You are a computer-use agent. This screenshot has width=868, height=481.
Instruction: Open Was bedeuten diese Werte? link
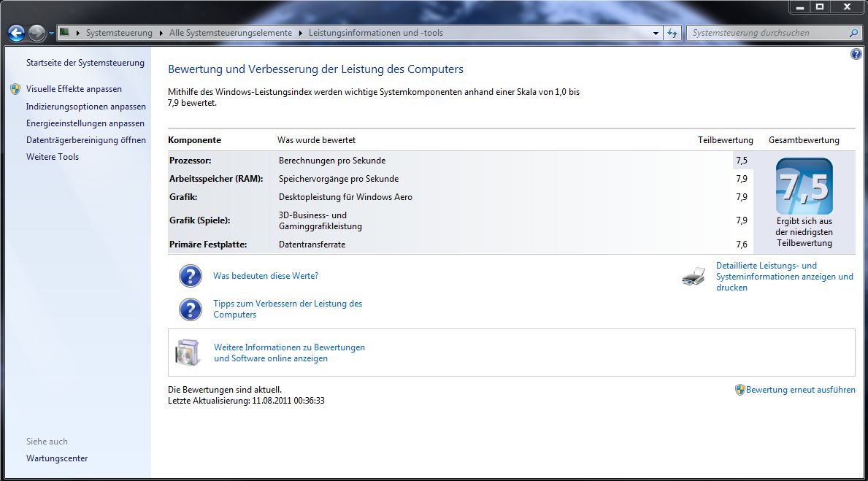point(266,276)
